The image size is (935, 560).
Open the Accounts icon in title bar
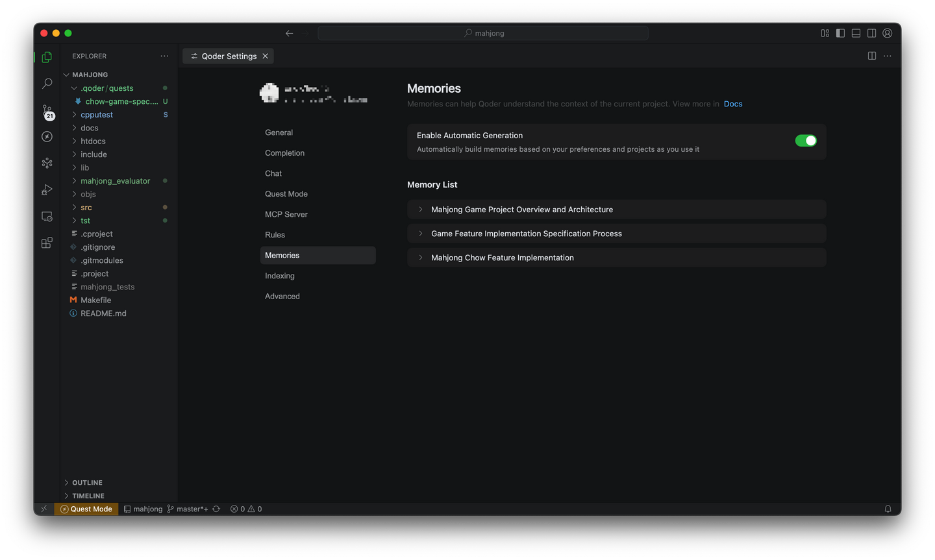click(x=887, y=33)
